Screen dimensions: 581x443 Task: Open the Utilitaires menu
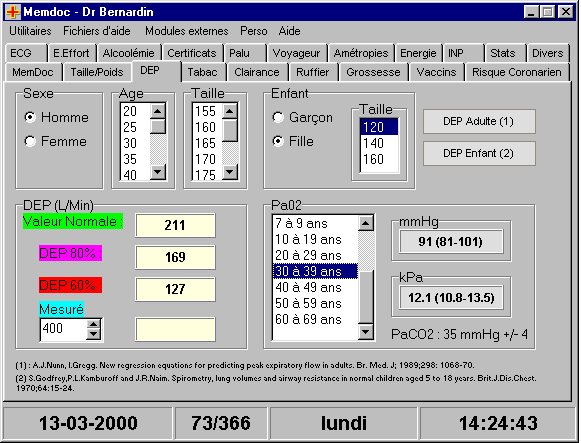[x=30, y=31]
